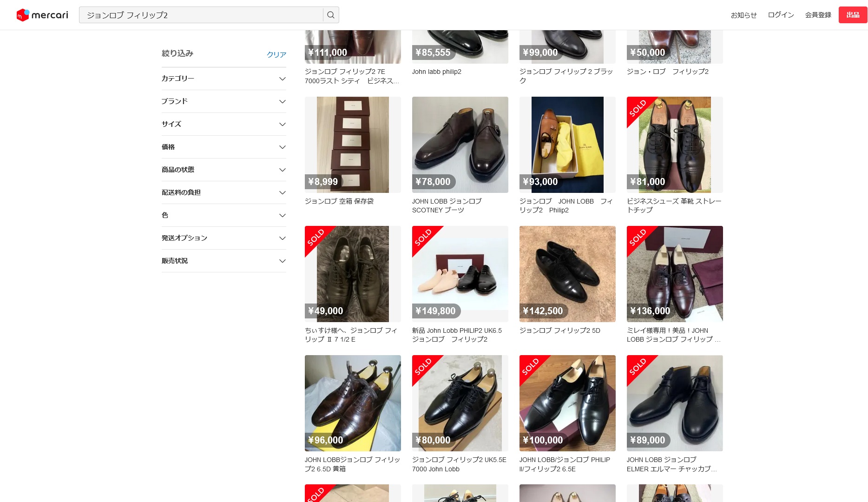Click title ジョン・ロブ フィリップ2
Viewport: 868px width, 502px height.
tap(668, 72)
